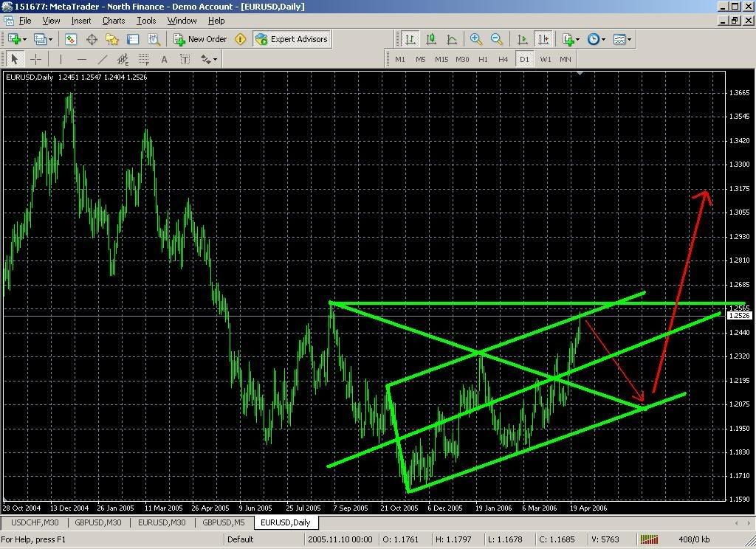
Task: Open the File menu
Action: [x=25, y=21]
